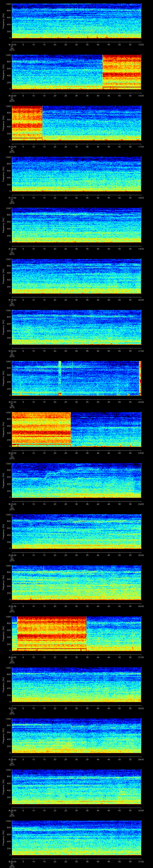Click the 45-second tick under the 8:21 spectrogram
Image resolution: width=153 pixels, height=868 pixels.
tap(109, 402)
